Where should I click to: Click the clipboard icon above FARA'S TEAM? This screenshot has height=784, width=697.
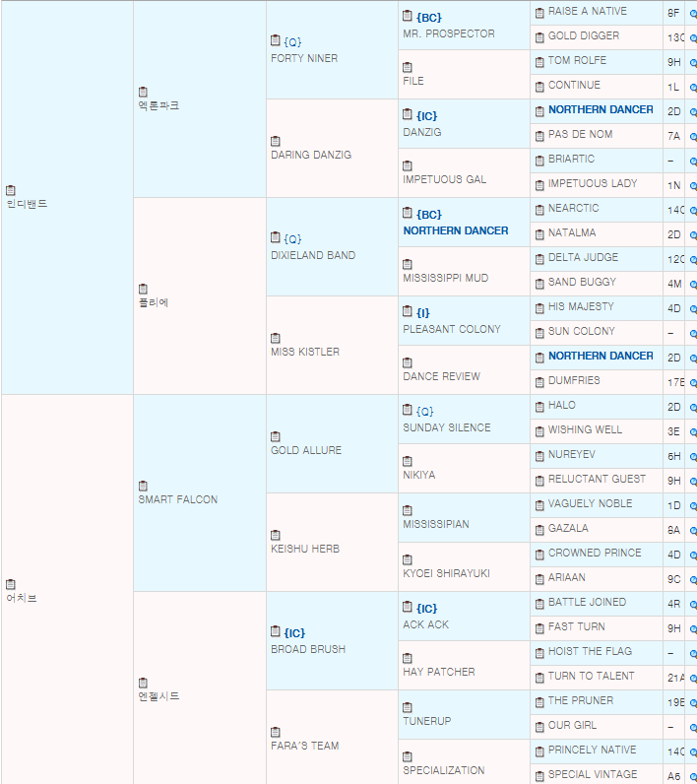pos(276,732)
